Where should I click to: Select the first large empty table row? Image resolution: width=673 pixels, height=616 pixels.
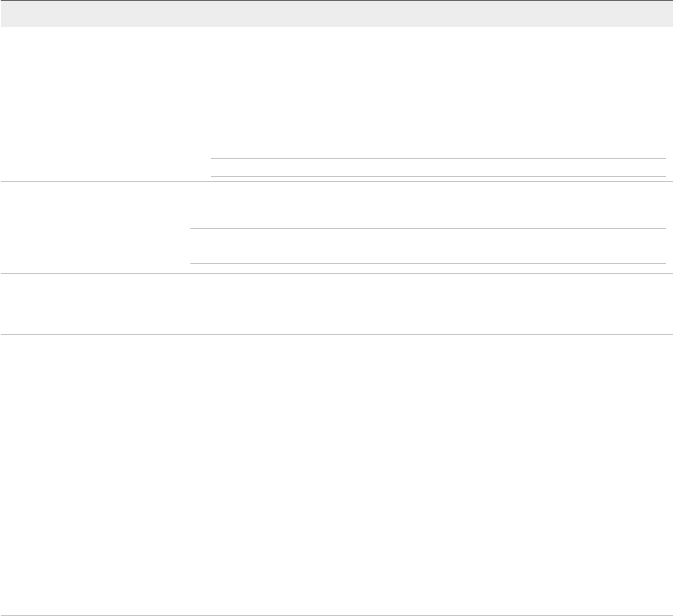(x=336, y=104)
